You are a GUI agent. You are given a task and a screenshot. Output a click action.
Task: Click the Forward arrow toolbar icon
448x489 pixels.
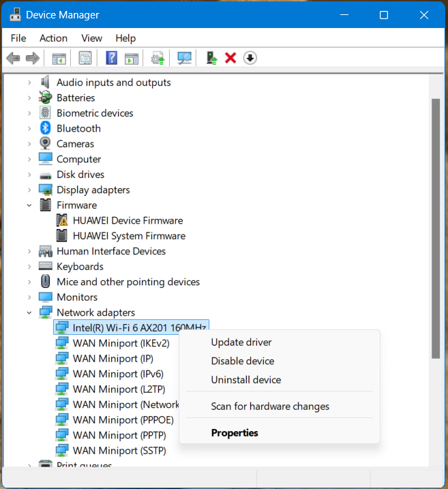(x=33, y=58)
